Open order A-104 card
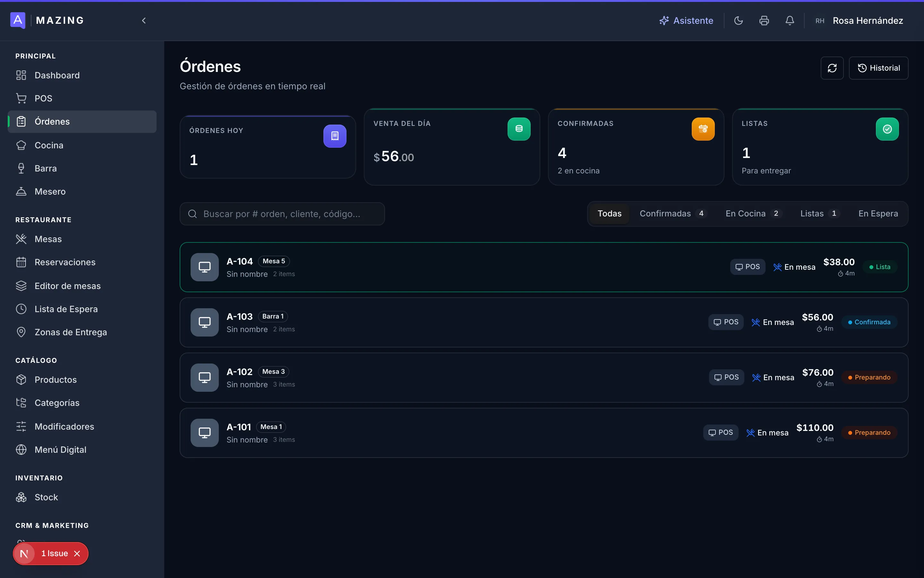Viewport: 924px width, 578px height. pyautogui.click(x=544, y=267)
